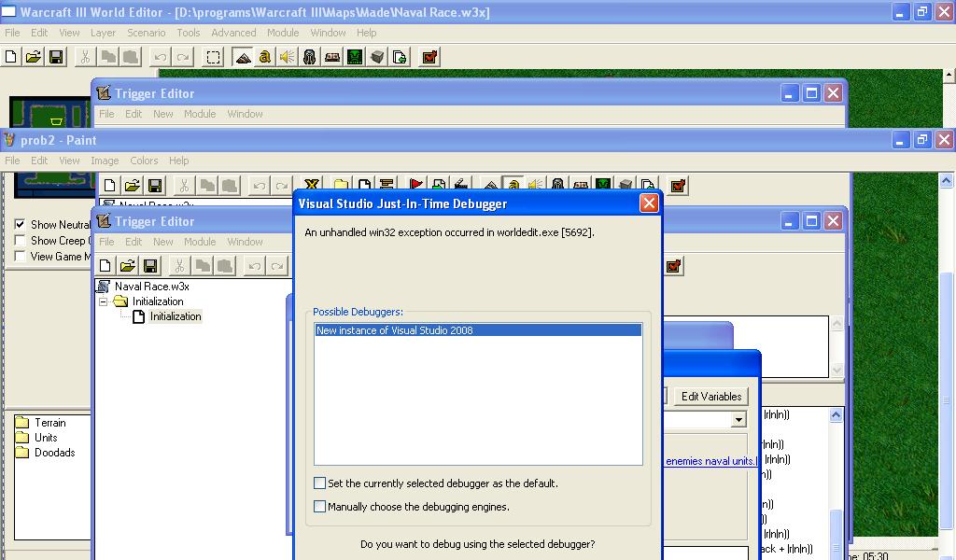This screenshot has height=560, width=956.
Task: Click New Condition icon beside the red flag
Action: point(439,185)
